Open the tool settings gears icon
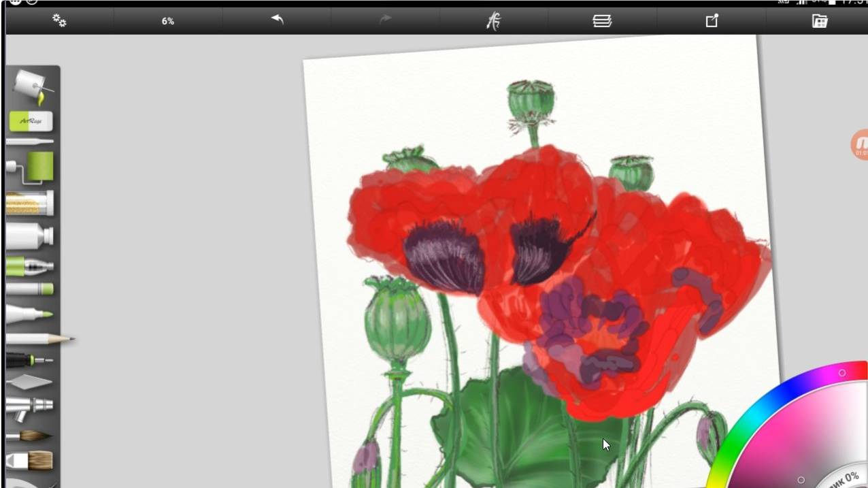 [60, 21]
